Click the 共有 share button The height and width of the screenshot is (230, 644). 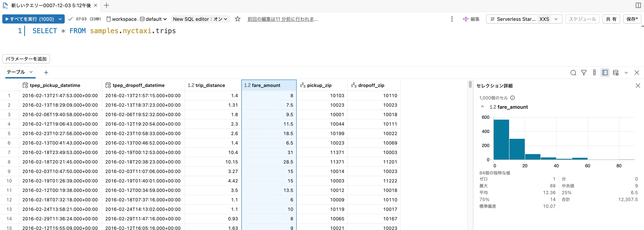click(x=611, y=19)
